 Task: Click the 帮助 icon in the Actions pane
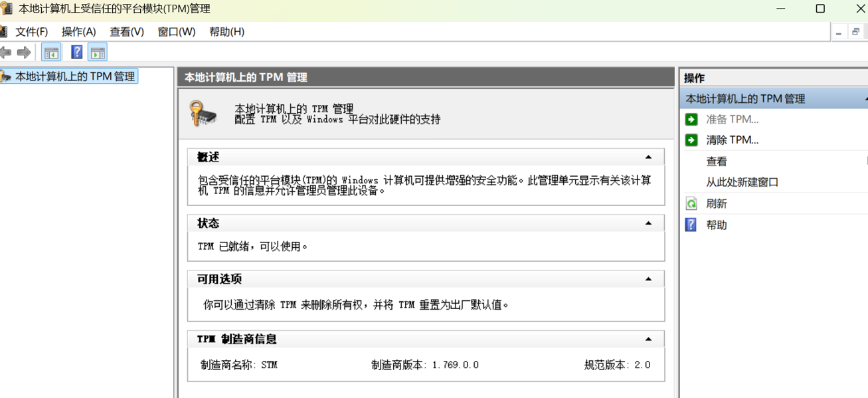691,225
